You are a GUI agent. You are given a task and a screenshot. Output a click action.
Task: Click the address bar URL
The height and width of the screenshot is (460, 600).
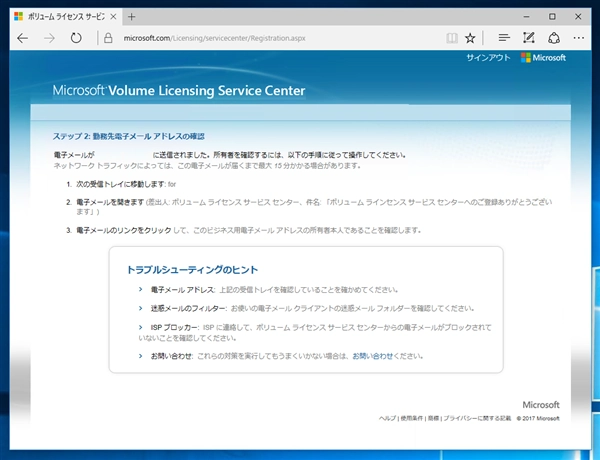214,38
